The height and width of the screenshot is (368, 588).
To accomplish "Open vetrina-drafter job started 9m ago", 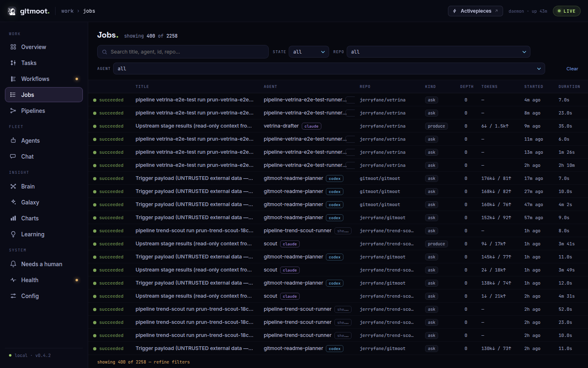I will click(x=338, y=126).
